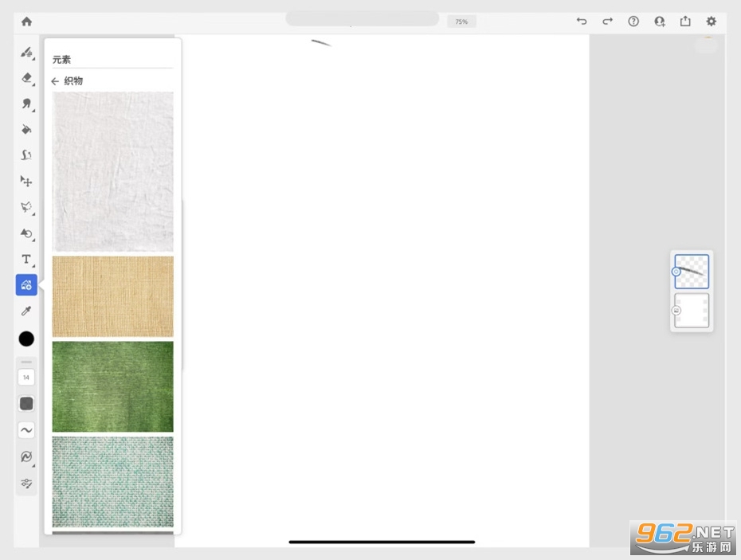Open the brush smoothing wave control
Image resolution: width=741 pixels, height=560 pixels.
[x=26, y=430]
